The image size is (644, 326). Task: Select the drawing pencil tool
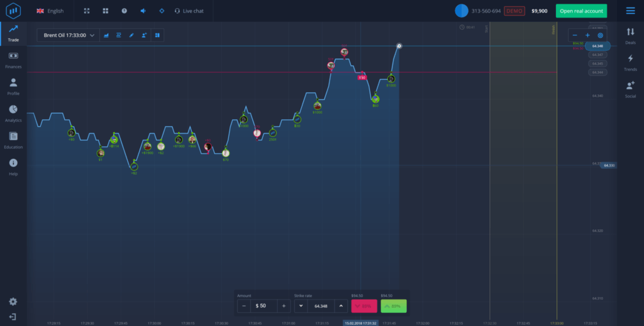pyautogui.click(x=131, y=35)
